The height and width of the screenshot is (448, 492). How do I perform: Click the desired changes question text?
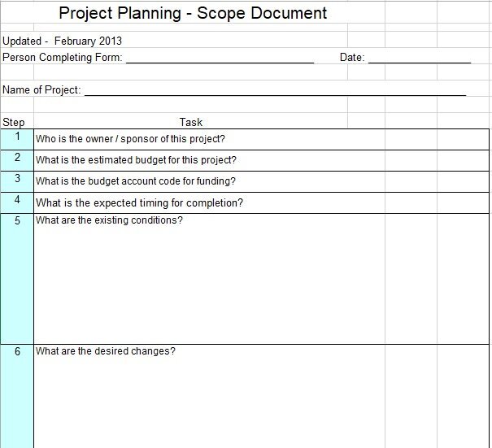pos(106,352)
